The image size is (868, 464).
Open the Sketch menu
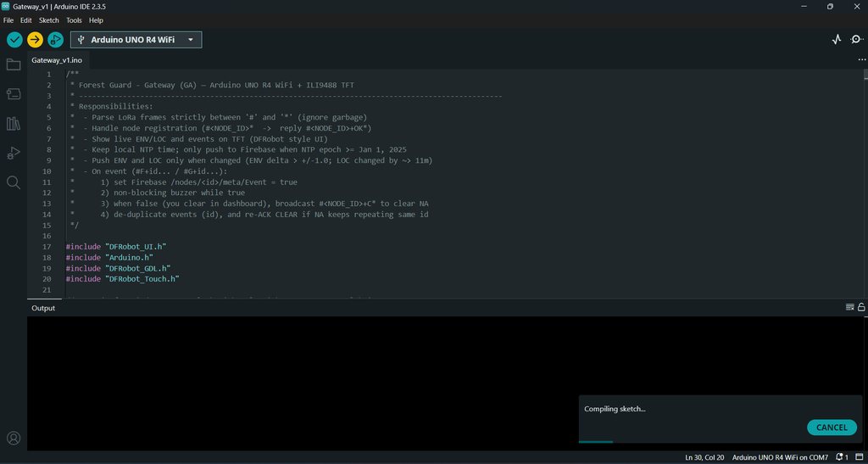point(48,20)
